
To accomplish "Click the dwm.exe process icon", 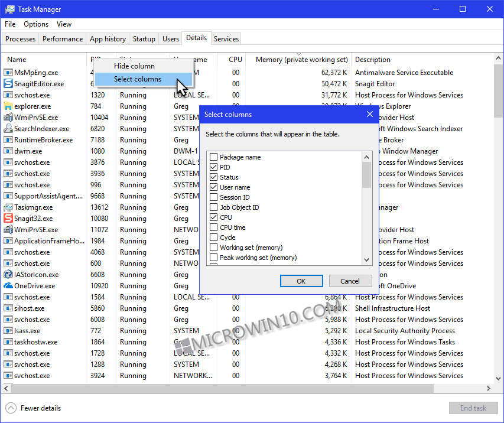I will (8, 151).
